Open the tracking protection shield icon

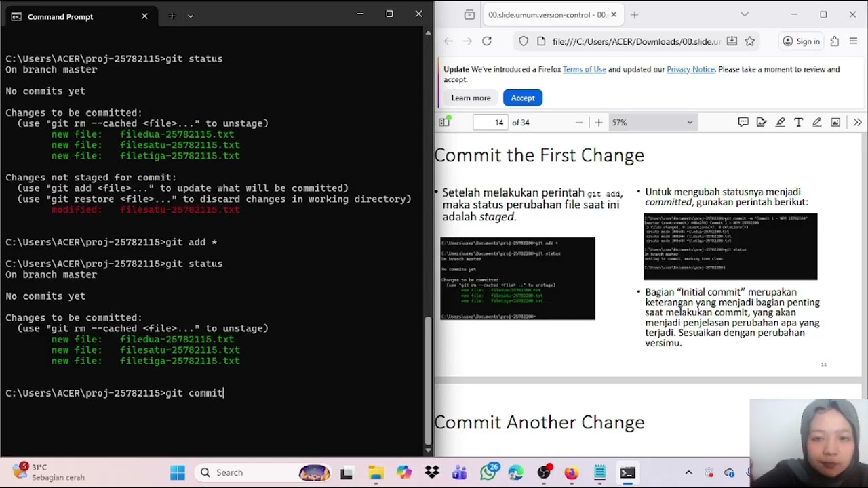coord(524,41)
